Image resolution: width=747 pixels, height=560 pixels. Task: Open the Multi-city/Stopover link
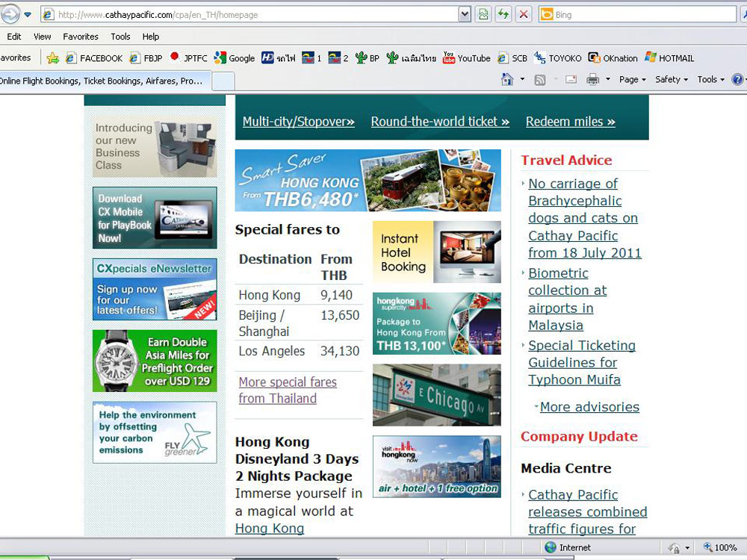(299, 122)
